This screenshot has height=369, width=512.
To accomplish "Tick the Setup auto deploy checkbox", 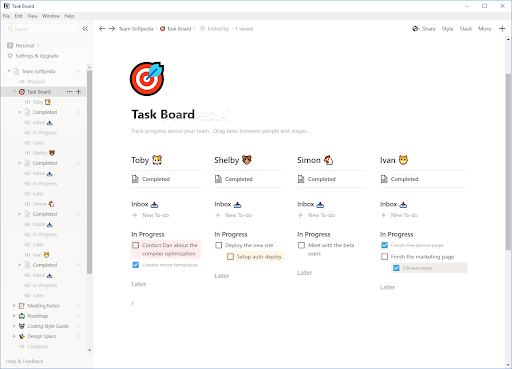I will (x=230, y=257).
